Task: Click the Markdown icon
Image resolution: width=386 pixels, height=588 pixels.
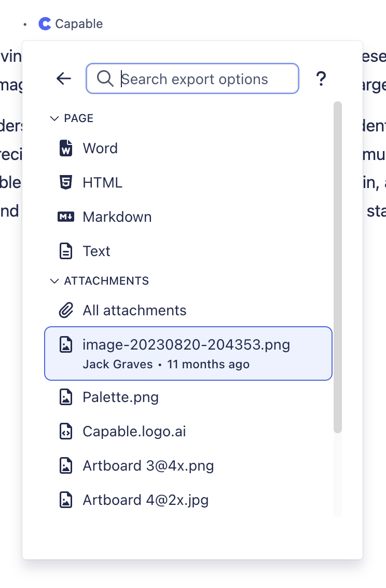Action: 66,217
